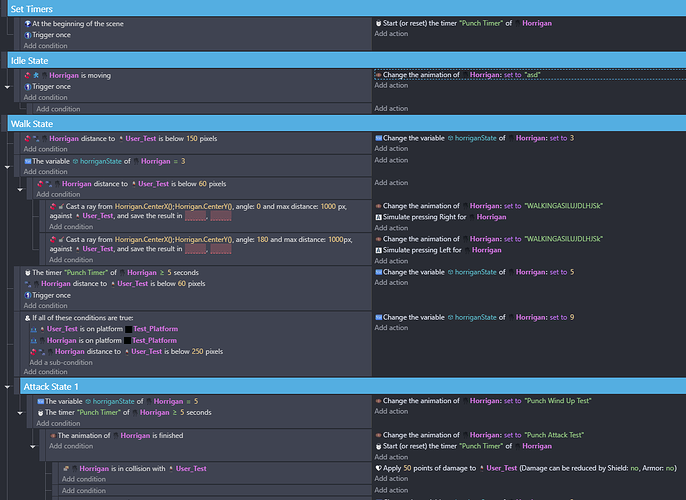Viewport: 686px width, 500px height.
Task: Click animation icon of animation is finished condition
Action: pyautogui.click(x=53, y=436)
